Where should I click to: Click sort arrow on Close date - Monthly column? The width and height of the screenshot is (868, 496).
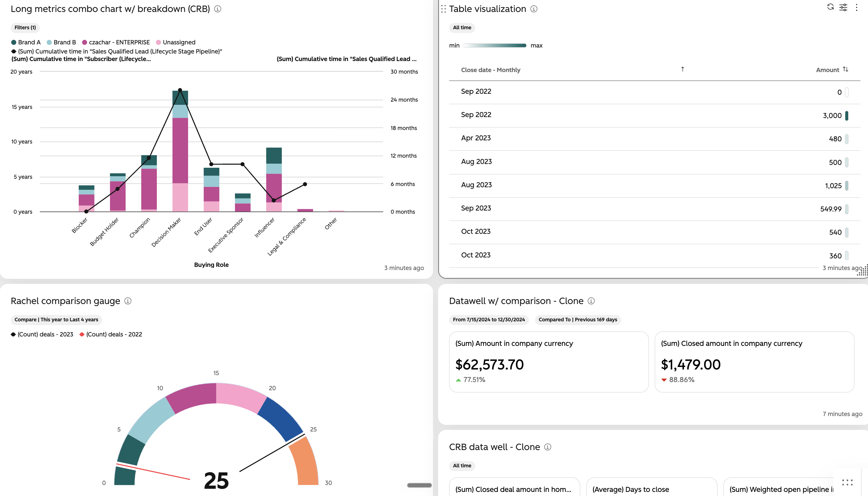[x=682, y=69]
